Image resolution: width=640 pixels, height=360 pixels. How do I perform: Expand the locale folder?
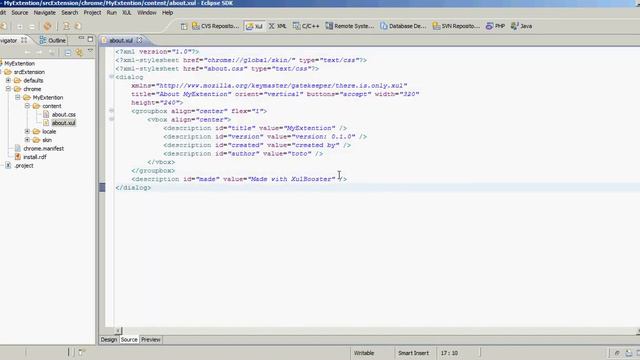[x=27, y=131]
